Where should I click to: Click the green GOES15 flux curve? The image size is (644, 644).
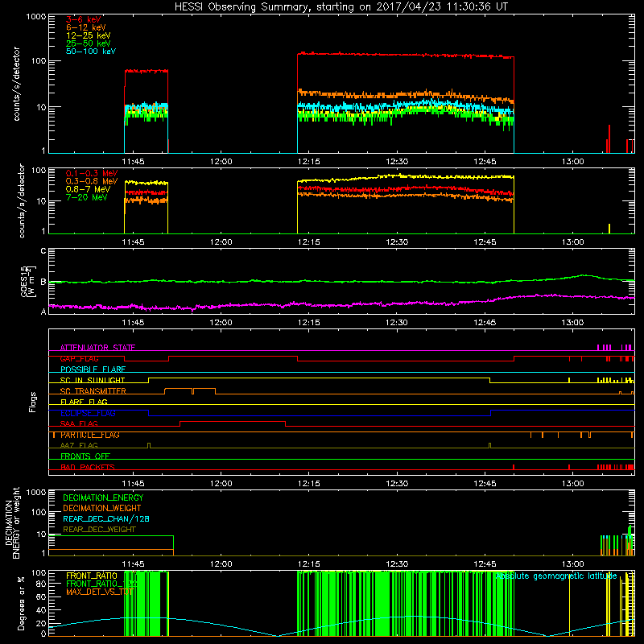tap(341, 281)
